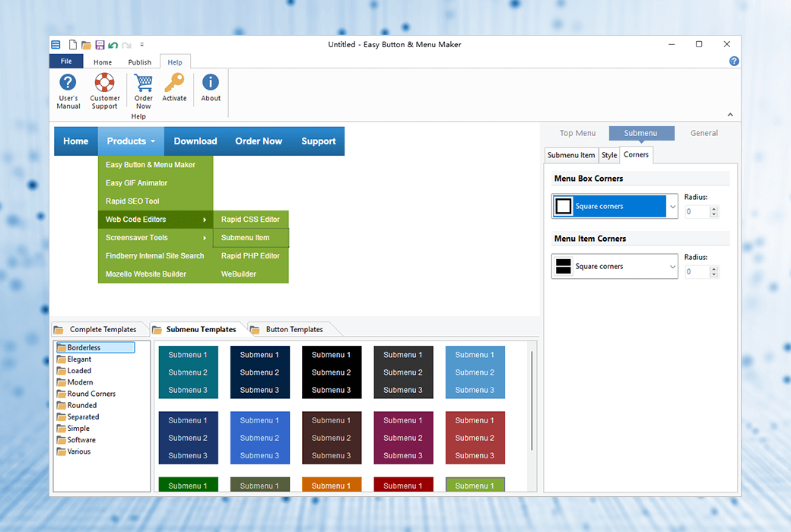Select Findberry Internal Site Search menu item
This screenshot has height=532, width=791.
(155, 255)
